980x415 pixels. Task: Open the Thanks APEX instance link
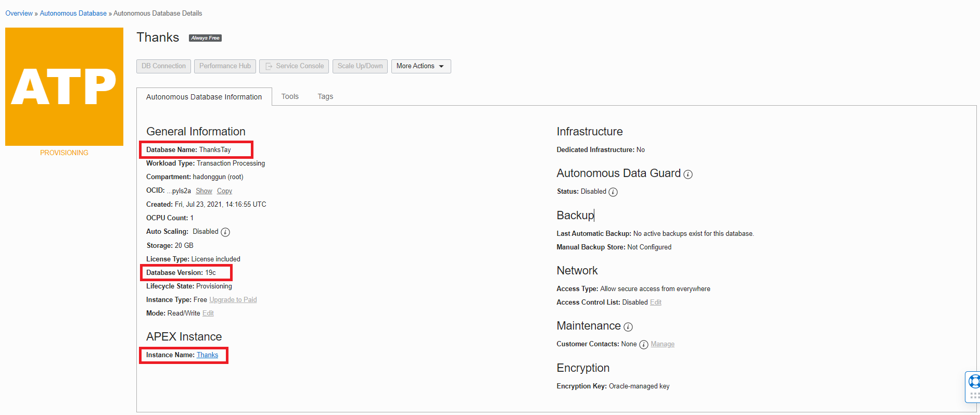click(207, 355)
